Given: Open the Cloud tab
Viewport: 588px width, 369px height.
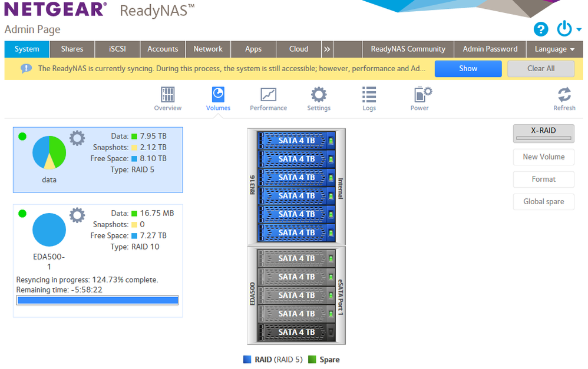Looking at the screenshot, I should (x=299, y=49).
